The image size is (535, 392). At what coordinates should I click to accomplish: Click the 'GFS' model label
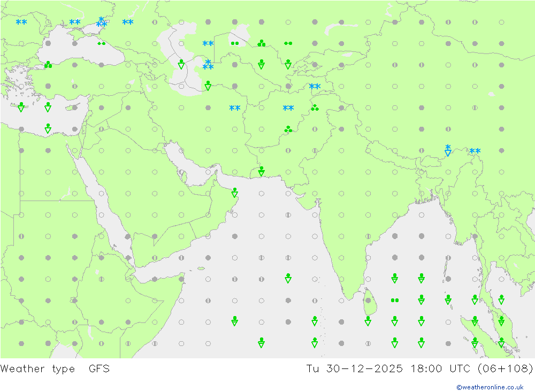[x=100, y=369]
